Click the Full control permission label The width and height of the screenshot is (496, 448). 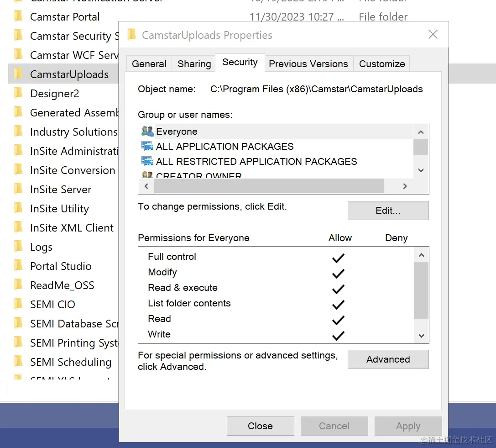pyautogui.click(x=172, y=257)
